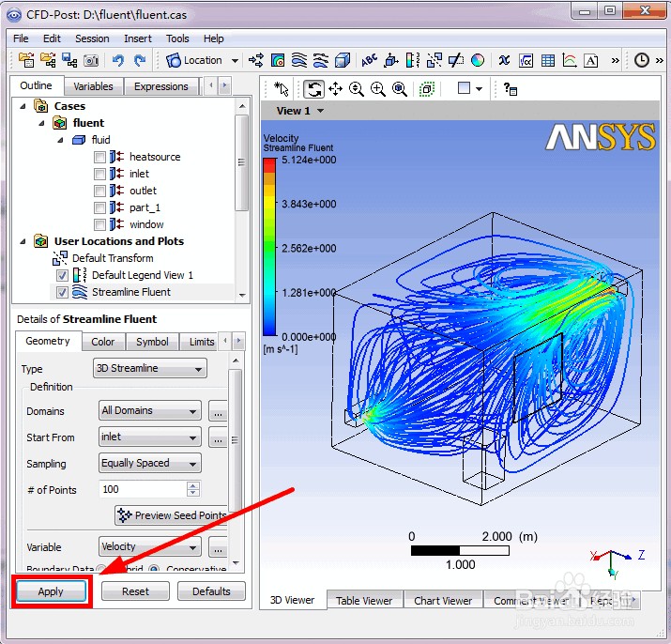This screenshot has width=671, height=644.
Task: Activate the Zoom Box tool in the viewer
Action: [x=378, y=89]
